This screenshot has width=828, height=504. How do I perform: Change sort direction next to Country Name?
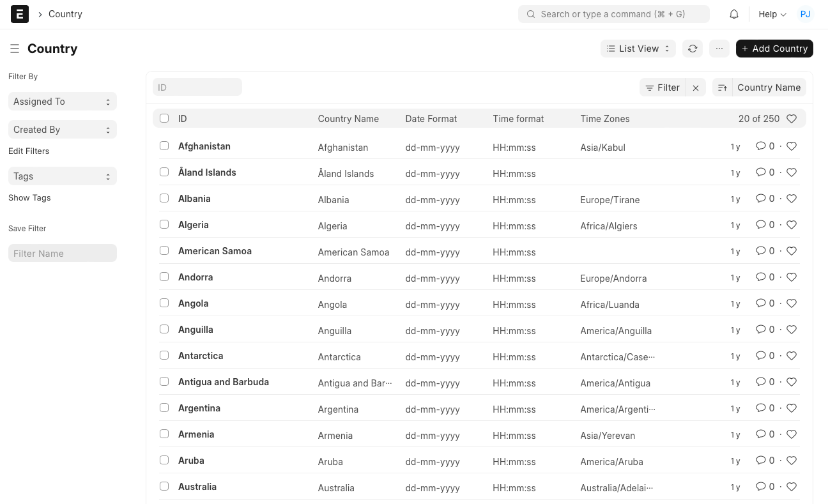coord(722,87)
